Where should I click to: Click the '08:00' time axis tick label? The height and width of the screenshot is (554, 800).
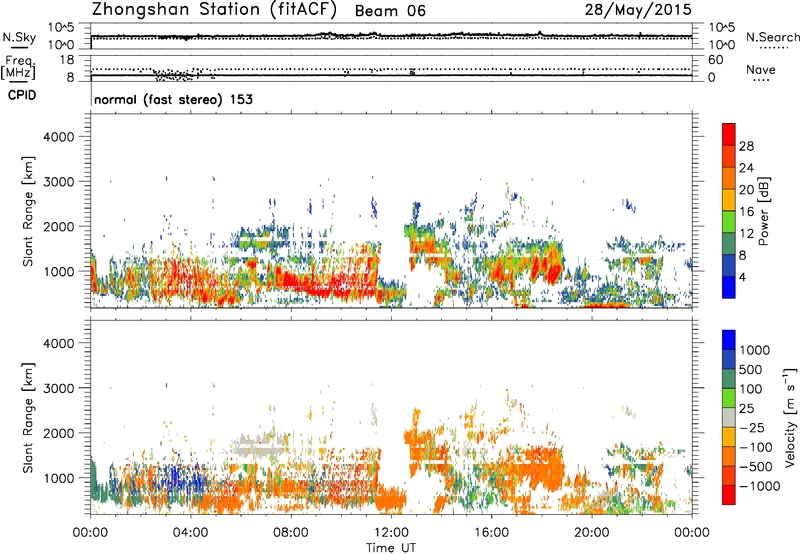(x=290, y=533)
